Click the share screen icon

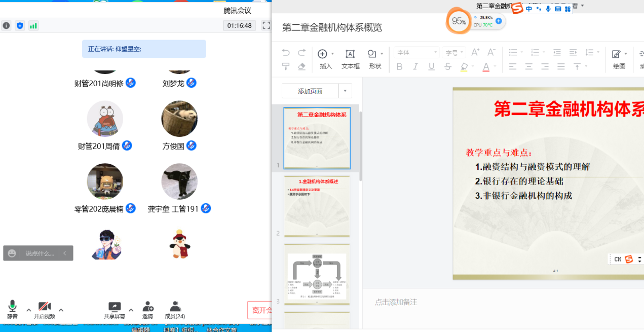(114, 308)
